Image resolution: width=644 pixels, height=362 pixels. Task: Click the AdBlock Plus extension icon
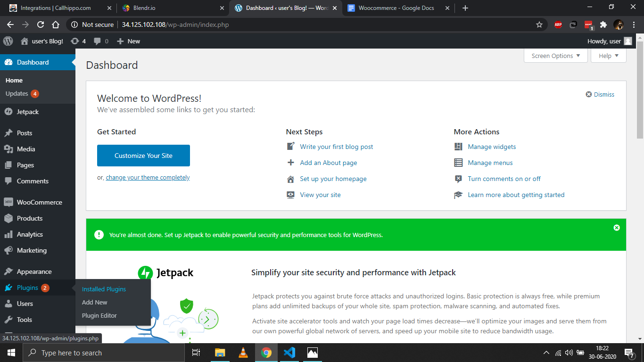(558, 25)
